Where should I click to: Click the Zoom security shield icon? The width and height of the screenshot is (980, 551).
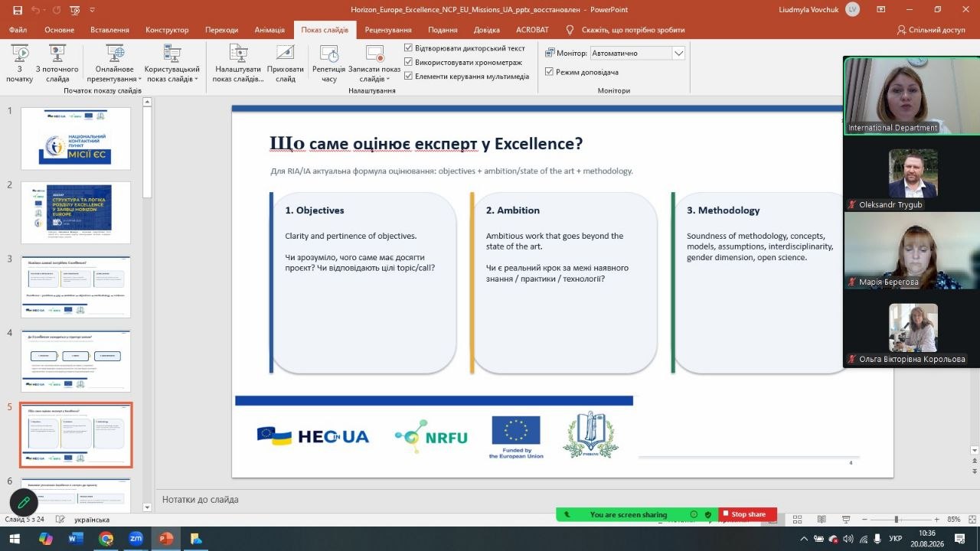click(708, 515)
